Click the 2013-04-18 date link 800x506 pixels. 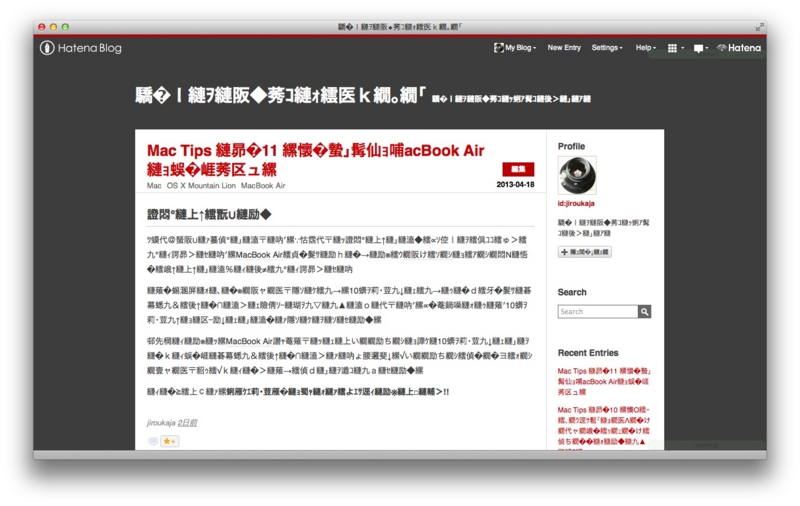coord(515,184)
